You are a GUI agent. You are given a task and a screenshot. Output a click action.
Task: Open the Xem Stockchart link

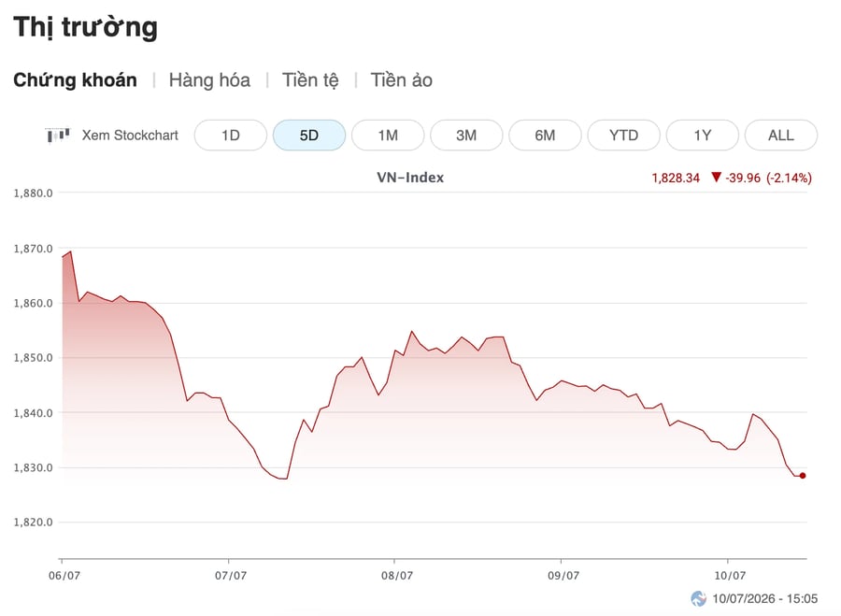pyautogui.click(x=130, y=136)
